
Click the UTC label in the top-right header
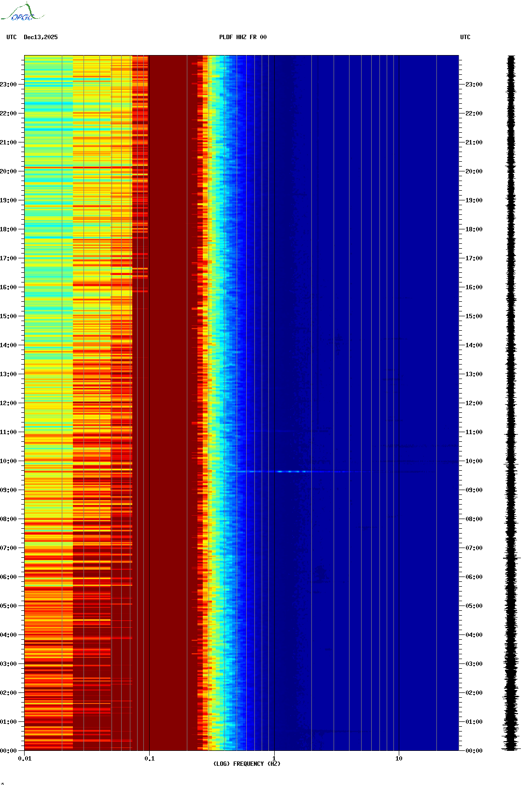click(x=465, y=37)
